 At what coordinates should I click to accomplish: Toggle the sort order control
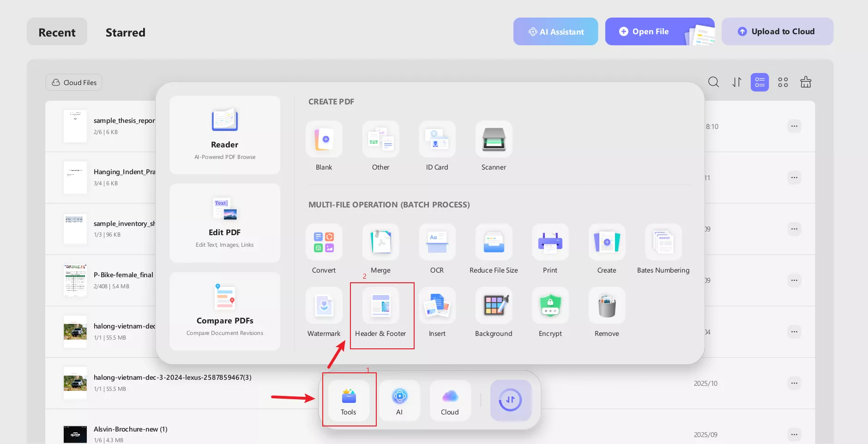736,82
